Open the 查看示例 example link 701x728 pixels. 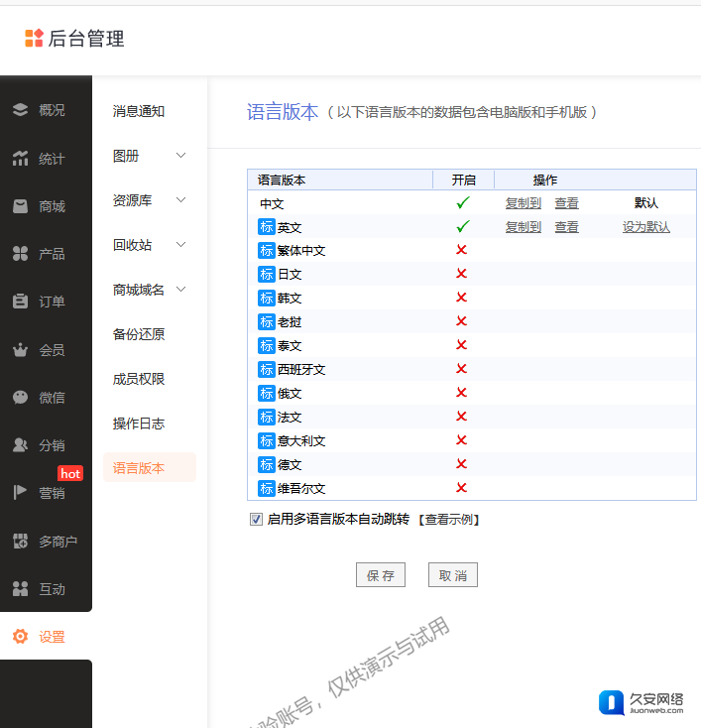point(448,519)
